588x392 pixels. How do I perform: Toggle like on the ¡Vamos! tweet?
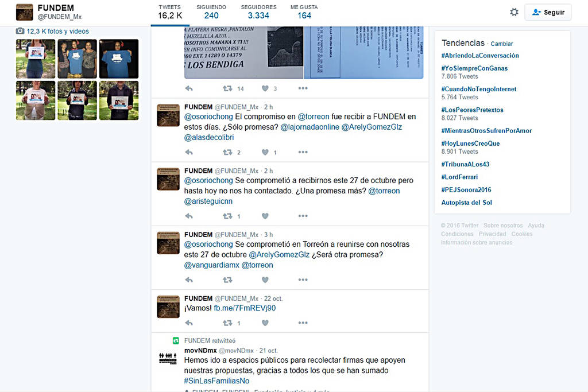tap(265, 323)
